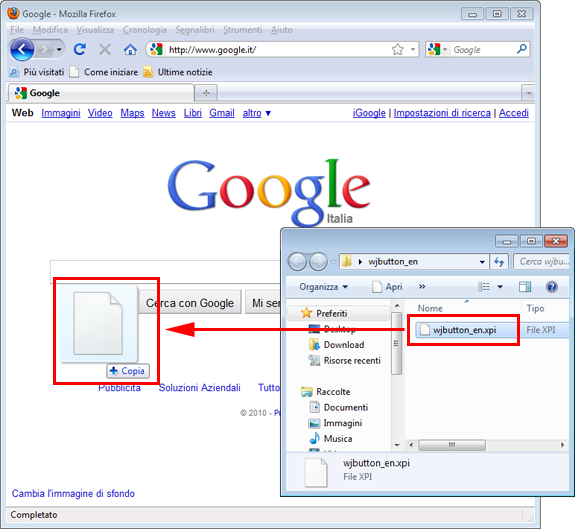
Task: Open Più visitati bookmarks folder
Action: (x=37, y=72)
